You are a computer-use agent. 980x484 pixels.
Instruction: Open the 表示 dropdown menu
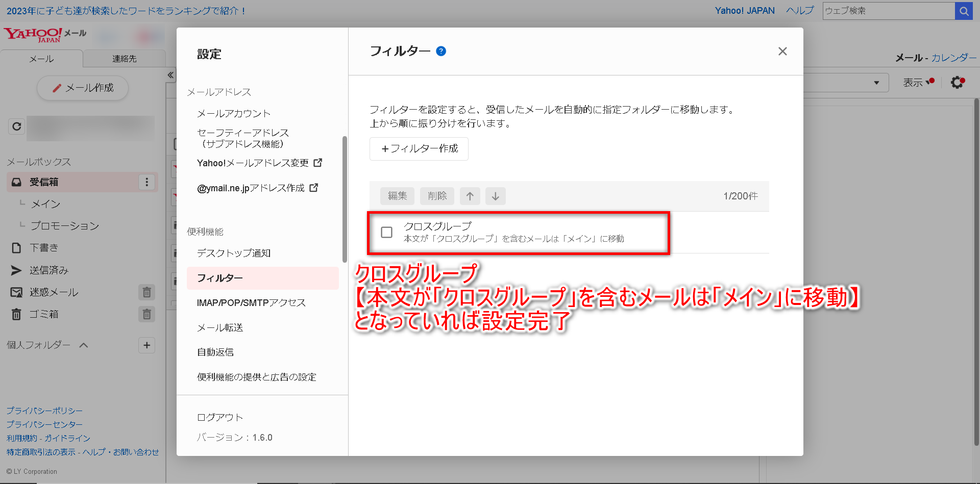pyautogui.click(x=917, y=83)
